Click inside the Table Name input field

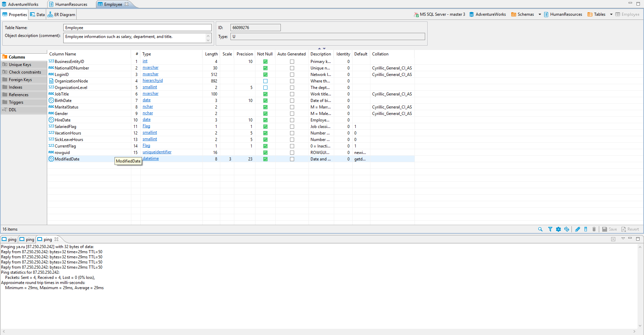[x=137, y=27]
